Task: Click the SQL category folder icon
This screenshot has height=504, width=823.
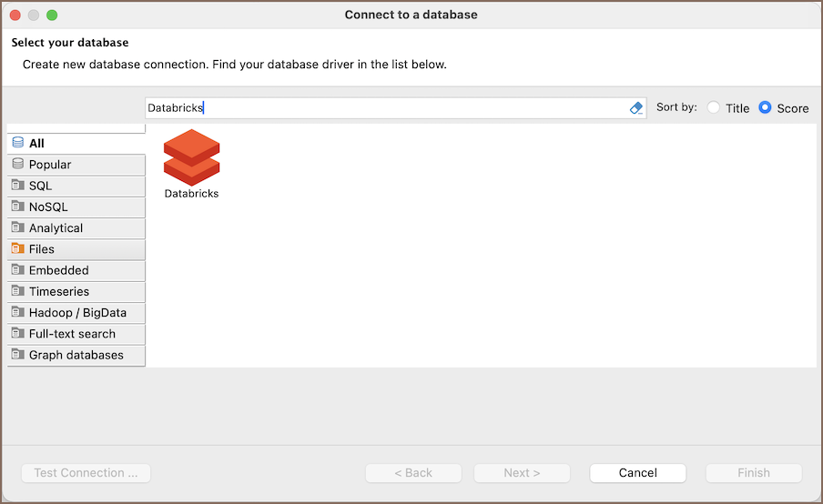Action: tap(18, 186)
